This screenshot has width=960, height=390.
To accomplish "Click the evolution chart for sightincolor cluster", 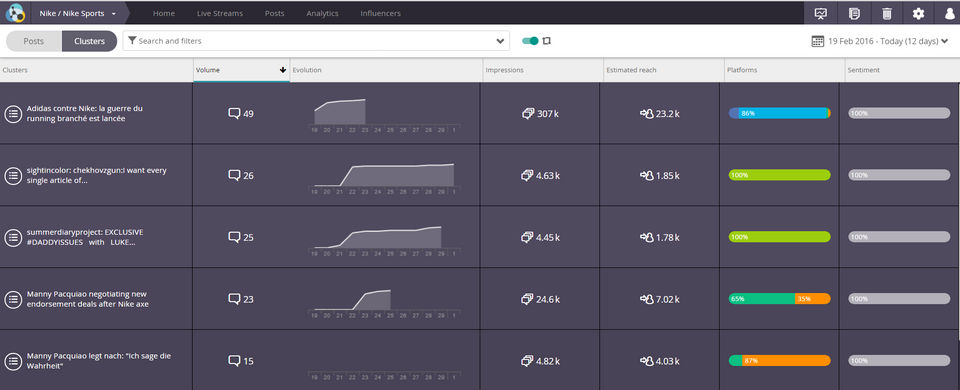I will pos(384,179).
